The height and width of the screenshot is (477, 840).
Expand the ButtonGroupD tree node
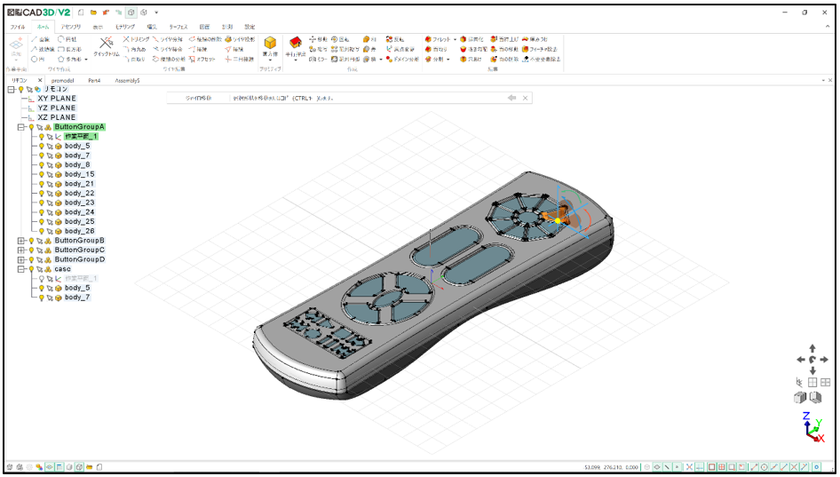[21, 259]
